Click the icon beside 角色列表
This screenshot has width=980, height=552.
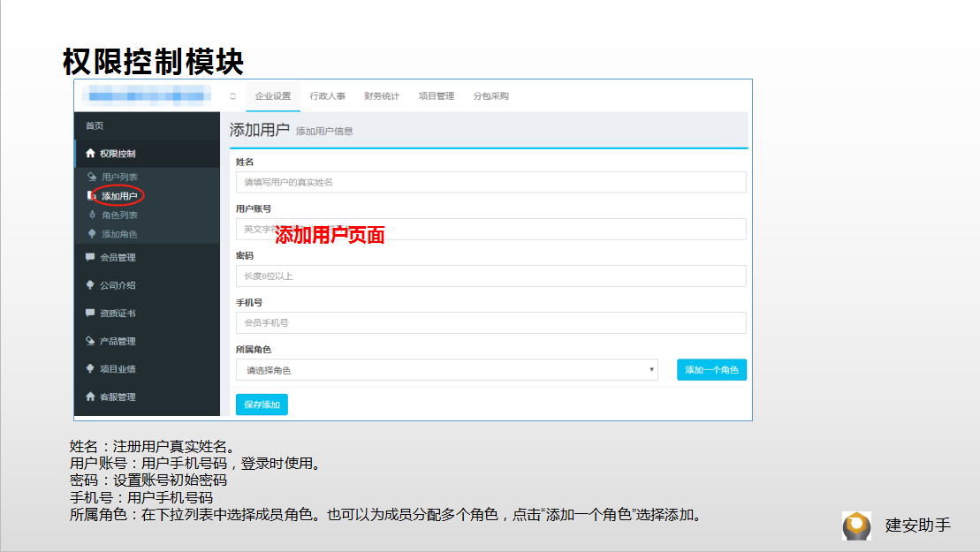click(x=92, y=215)
